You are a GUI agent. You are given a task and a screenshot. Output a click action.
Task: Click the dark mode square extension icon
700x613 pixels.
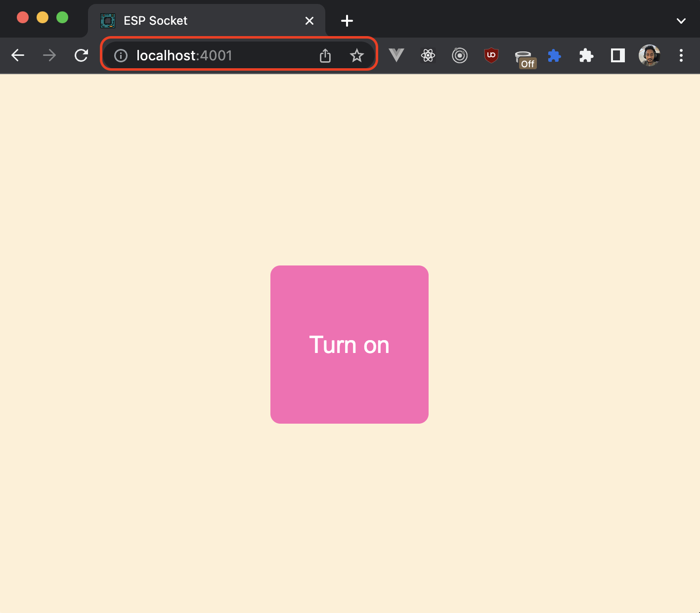click(617, 55)
